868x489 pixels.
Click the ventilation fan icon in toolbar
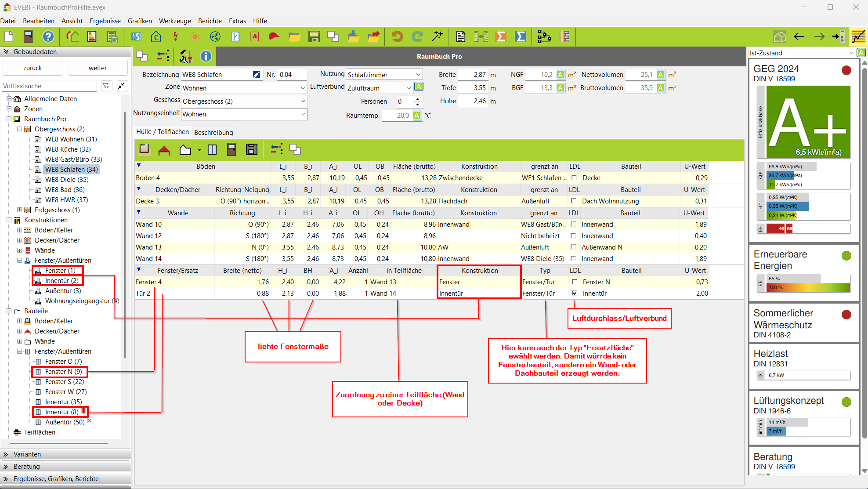pyautogui.click(x=215, y=36)
